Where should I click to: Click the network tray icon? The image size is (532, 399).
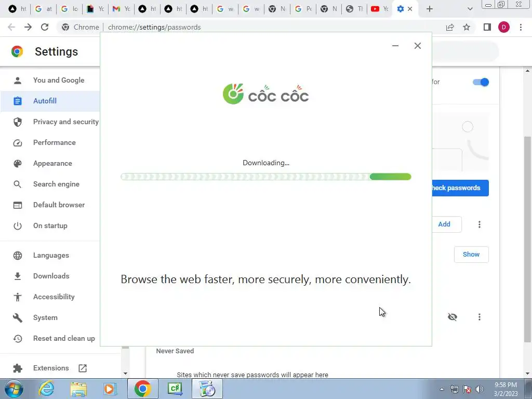(x=454, y=389)
